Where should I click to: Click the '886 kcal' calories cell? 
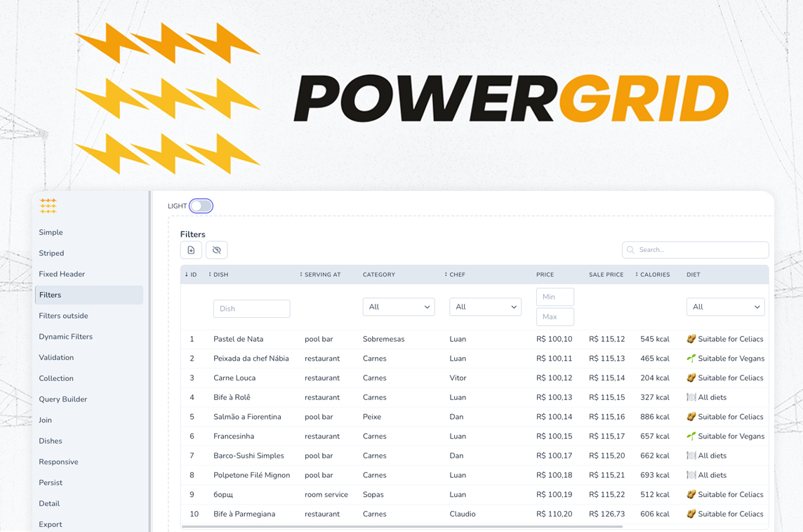pyautogui.click(x=654, y=417)
